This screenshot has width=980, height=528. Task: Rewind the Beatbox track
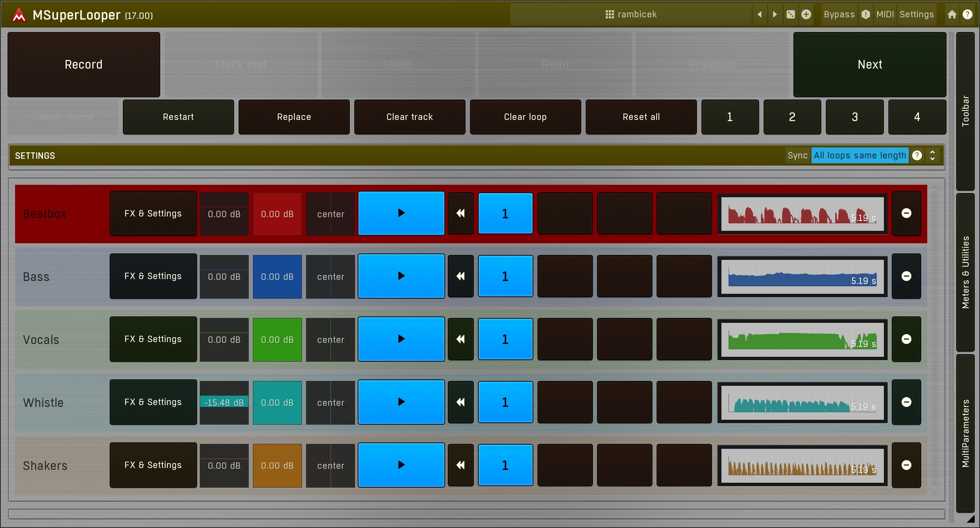(460, 213)
